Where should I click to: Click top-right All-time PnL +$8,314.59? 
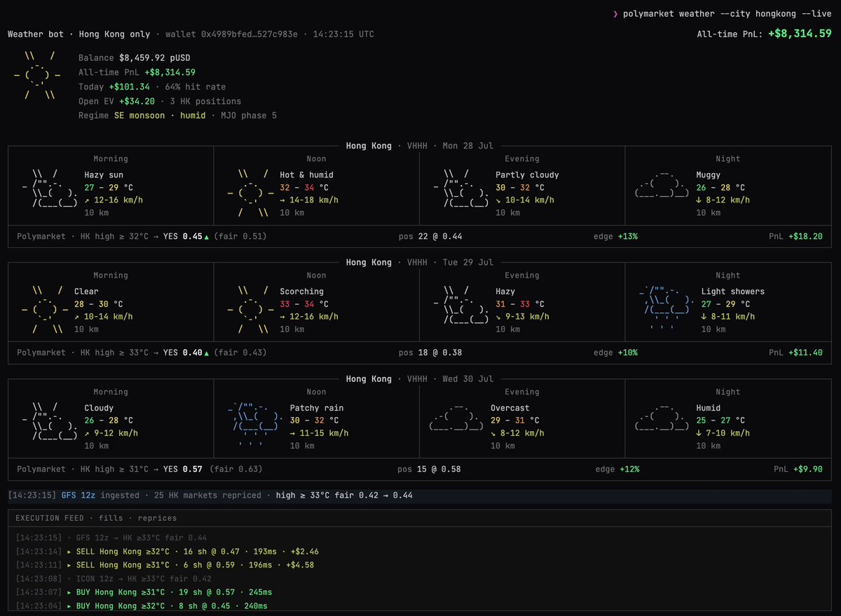tap(764, 34)
